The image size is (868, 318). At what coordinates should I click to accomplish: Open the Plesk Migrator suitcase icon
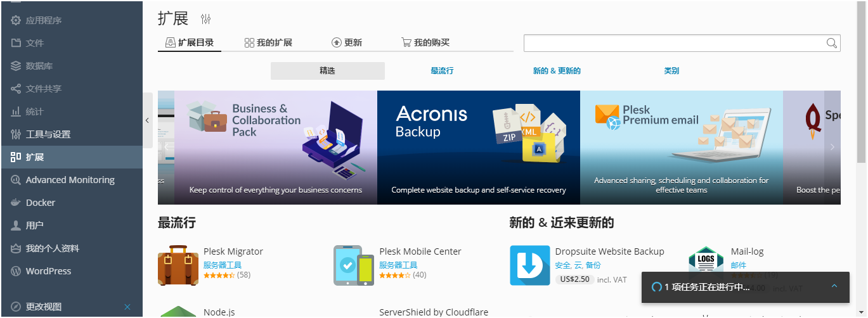click(x=178, y=265)
